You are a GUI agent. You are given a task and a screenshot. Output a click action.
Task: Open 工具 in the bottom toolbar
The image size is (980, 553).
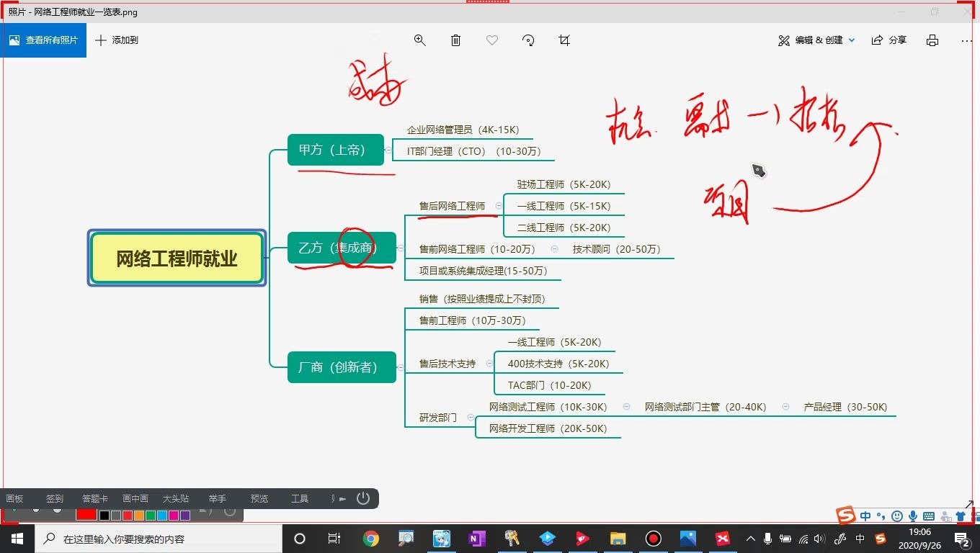[x=300, y=498]
